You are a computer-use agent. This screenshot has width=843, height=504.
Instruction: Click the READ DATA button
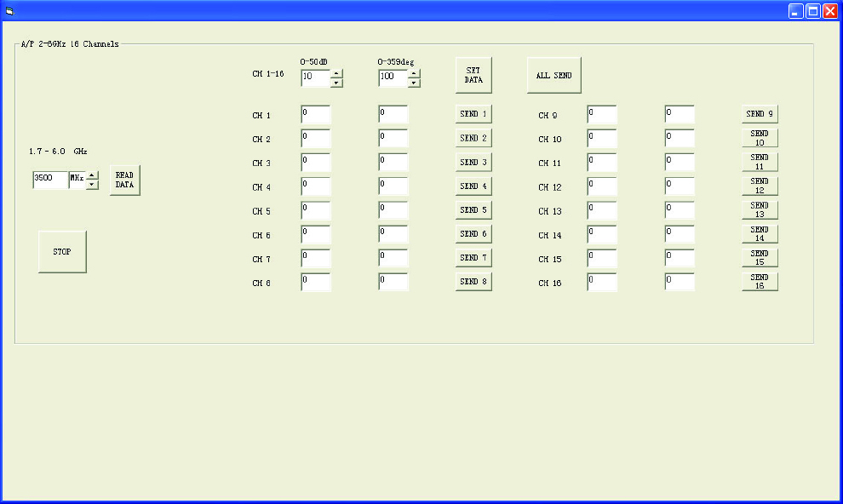click(124, 180)
